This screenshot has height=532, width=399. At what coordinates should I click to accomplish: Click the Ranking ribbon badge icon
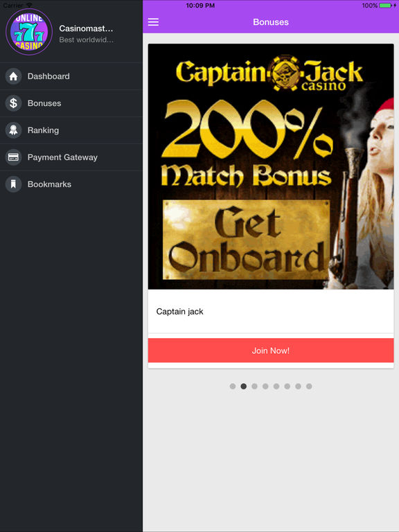point(13,130)
